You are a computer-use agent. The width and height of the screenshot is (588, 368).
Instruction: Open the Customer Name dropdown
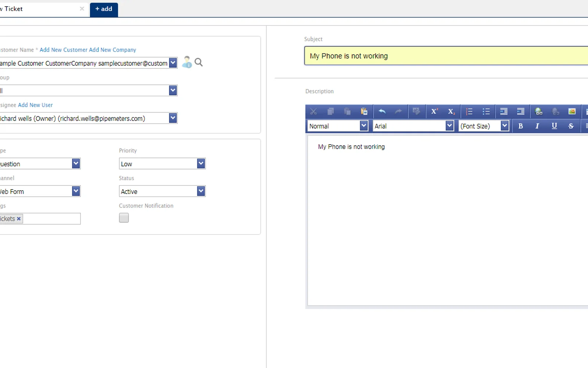[173, 63]
